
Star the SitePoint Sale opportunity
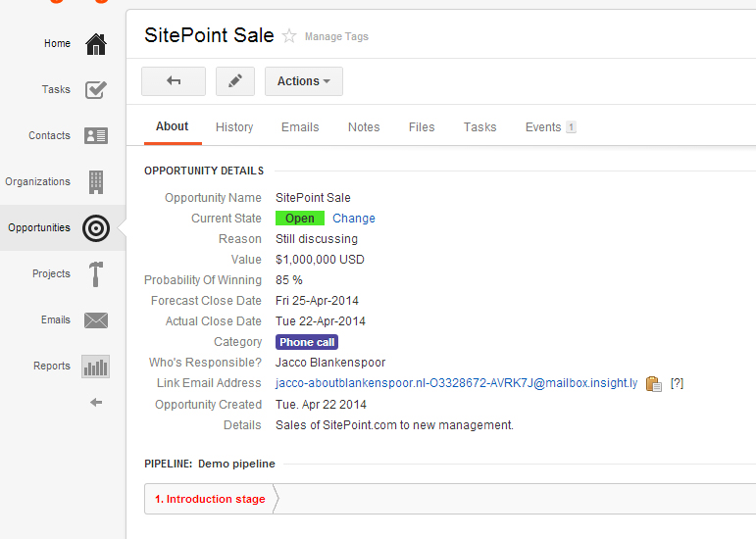(289, 36)
